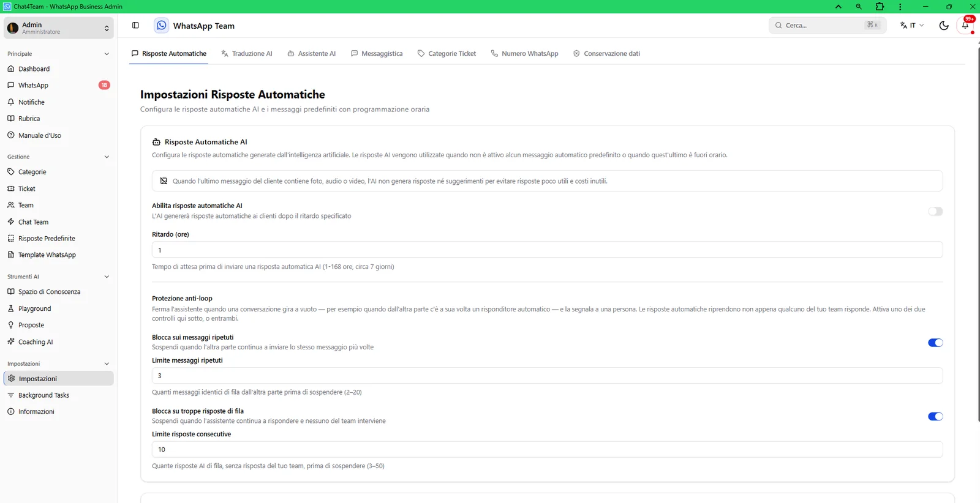
Task: Switch to Conservazione dati tab
Action: tap(606, 53)
